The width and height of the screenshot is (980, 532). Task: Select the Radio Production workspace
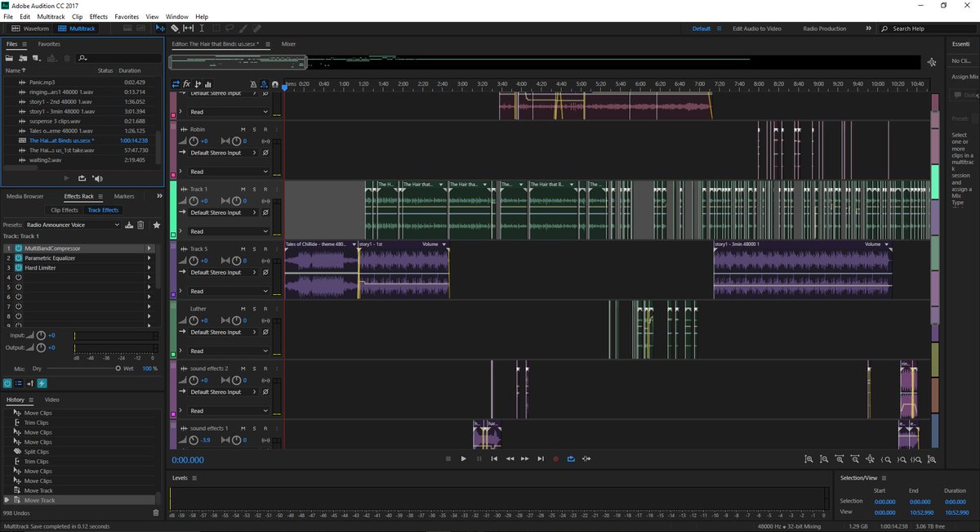(x=825, y=29)
